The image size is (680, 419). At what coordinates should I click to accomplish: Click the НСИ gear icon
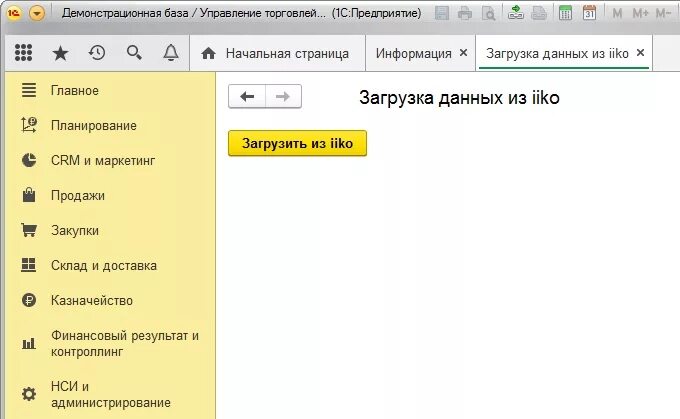[x=29, y=394]
